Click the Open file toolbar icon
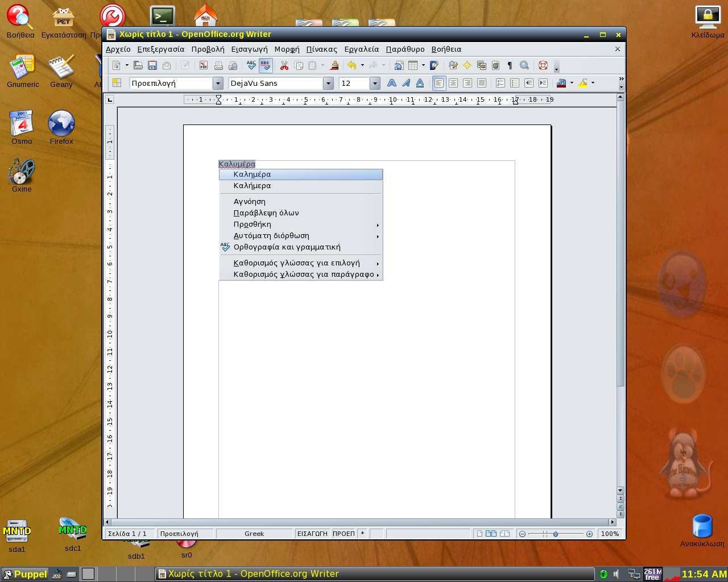 pos(138,65)
